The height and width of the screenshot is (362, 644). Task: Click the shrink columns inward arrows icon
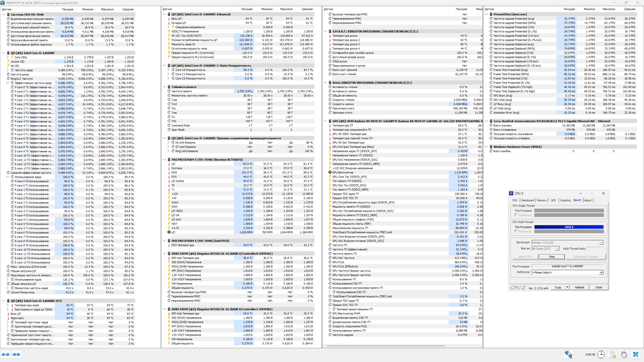pos(17,354)
